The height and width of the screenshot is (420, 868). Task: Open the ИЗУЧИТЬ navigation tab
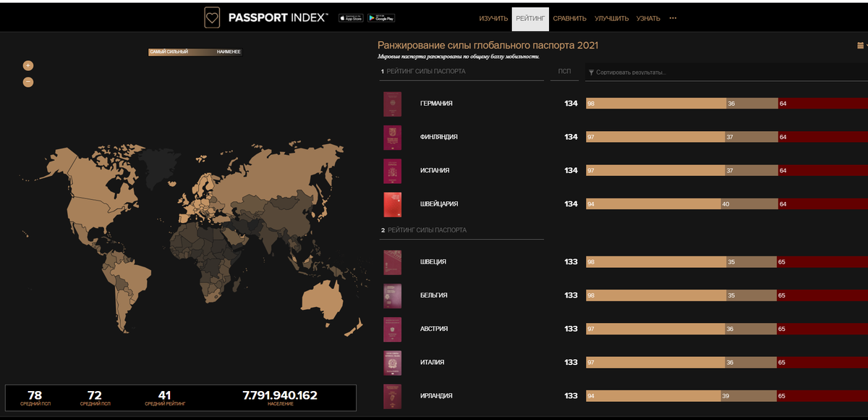tap(493, 18)
